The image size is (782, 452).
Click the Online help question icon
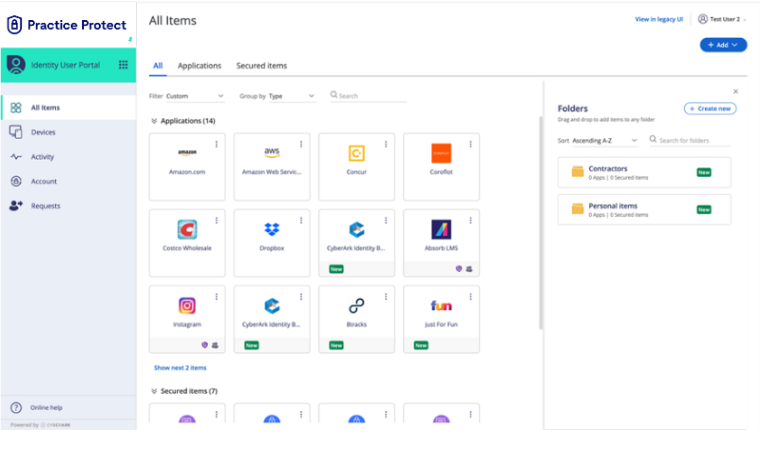pyautogui.click(x=16, y=408)
